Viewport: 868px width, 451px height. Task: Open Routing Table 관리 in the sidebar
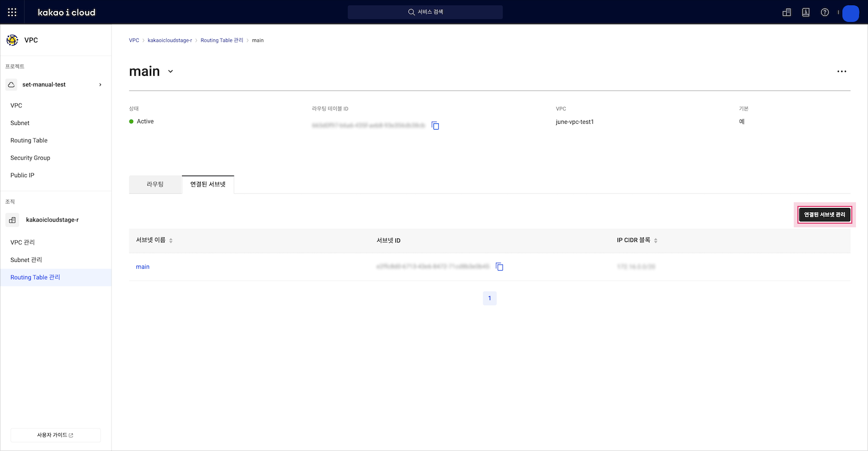point(55,277)
